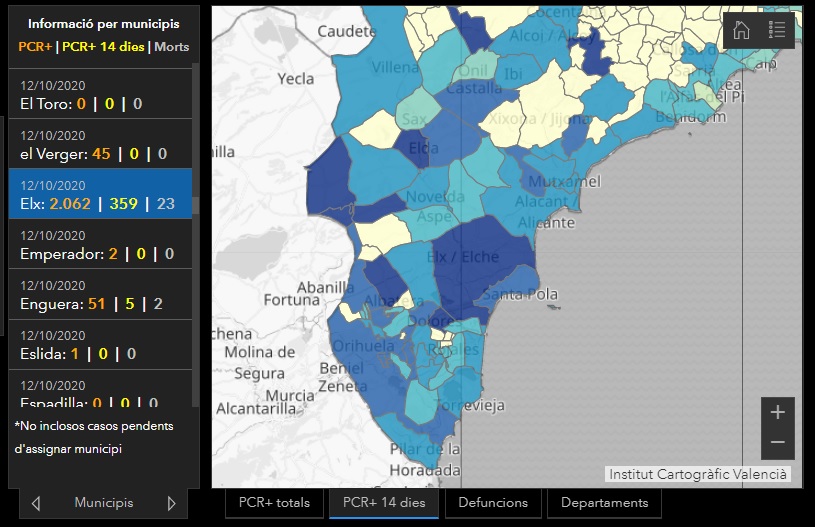Image resolution: width=815 pixels, height=527 pixels.
Task: Zoom in with the plus button
Action: click(x=777, y=412)
